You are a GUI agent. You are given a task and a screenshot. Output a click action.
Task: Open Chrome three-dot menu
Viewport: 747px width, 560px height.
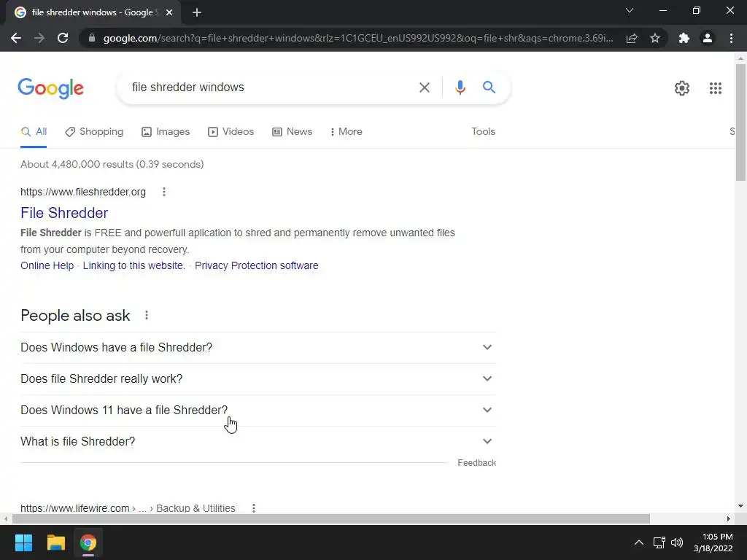coord(731,38)
